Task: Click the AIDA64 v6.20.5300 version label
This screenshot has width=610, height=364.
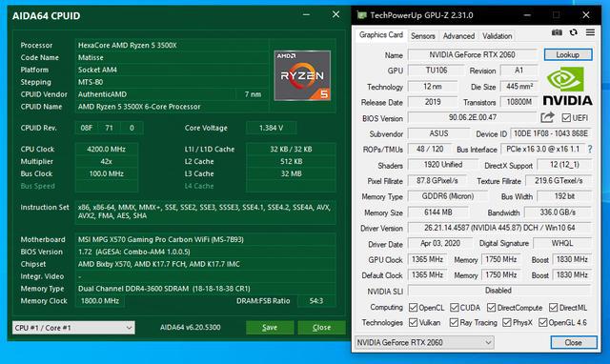Action: (x=191, y=328)
